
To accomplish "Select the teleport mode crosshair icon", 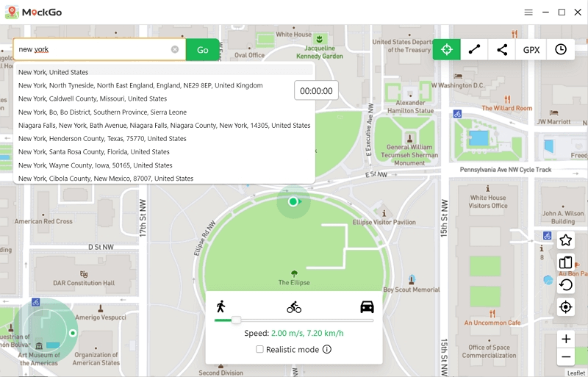I will (446, 50).
